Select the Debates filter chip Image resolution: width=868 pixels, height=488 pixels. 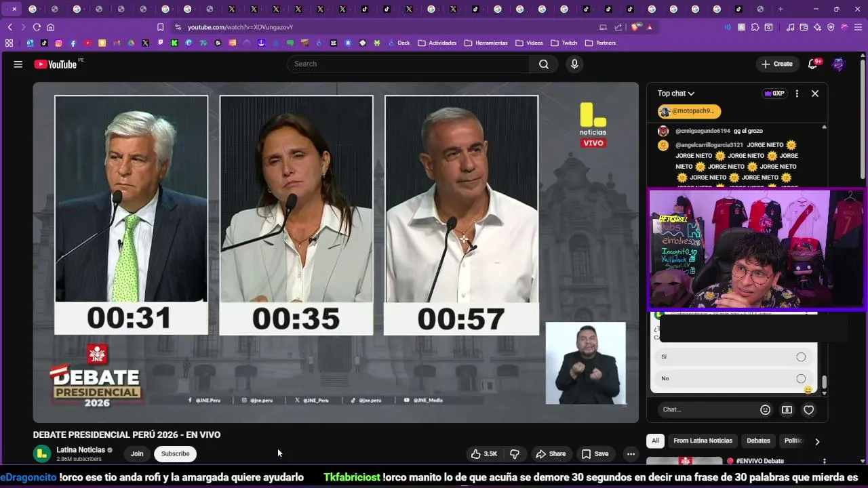(x=758, y=441)
